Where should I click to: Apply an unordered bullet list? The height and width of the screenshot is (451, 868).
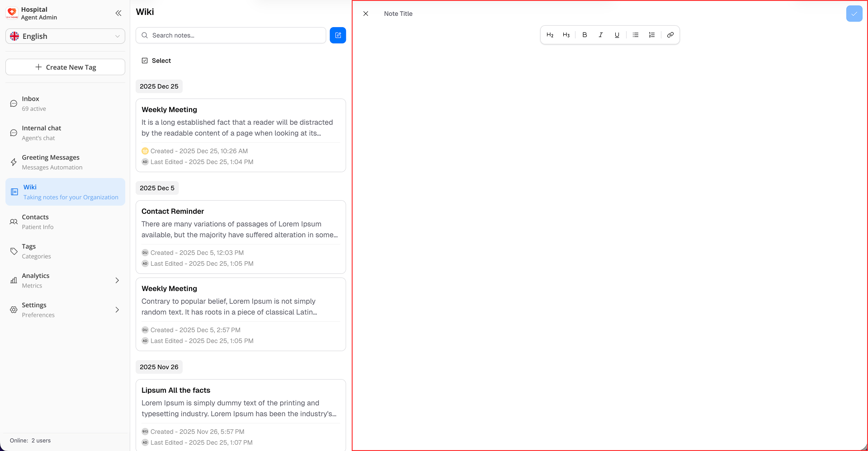click(x=635, y=35)
